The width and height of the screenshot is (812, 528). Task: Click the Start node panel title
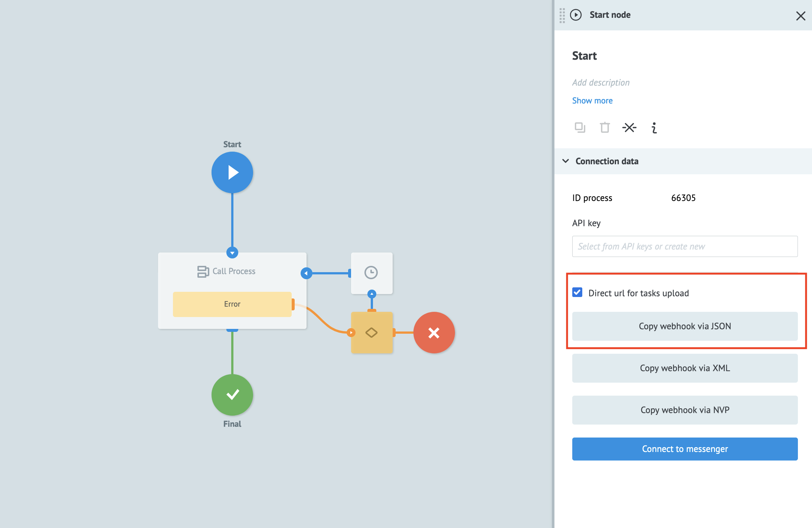pyautogui.click(x=610, y=15)
